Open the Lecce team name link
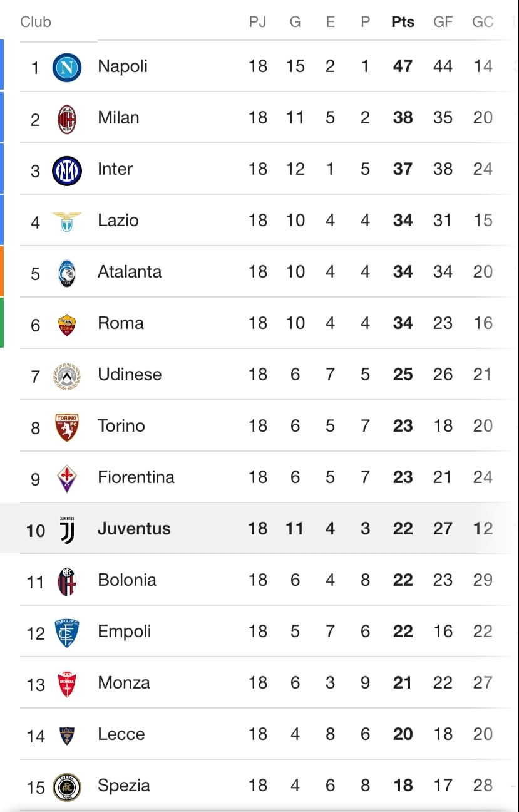Image resolution: width=519 pixels, height=812 pixels. (x=121, y=734)
